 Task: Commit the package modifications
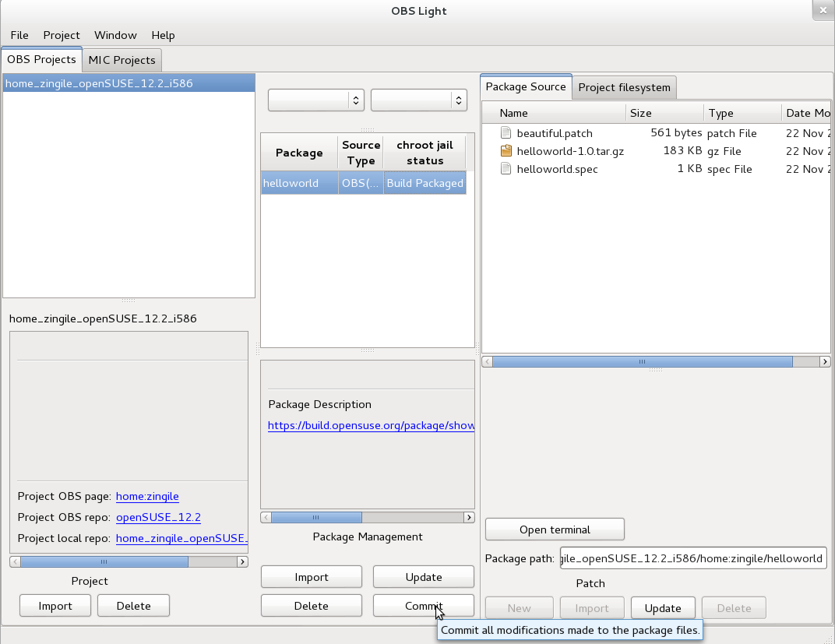tap(423, 605)
